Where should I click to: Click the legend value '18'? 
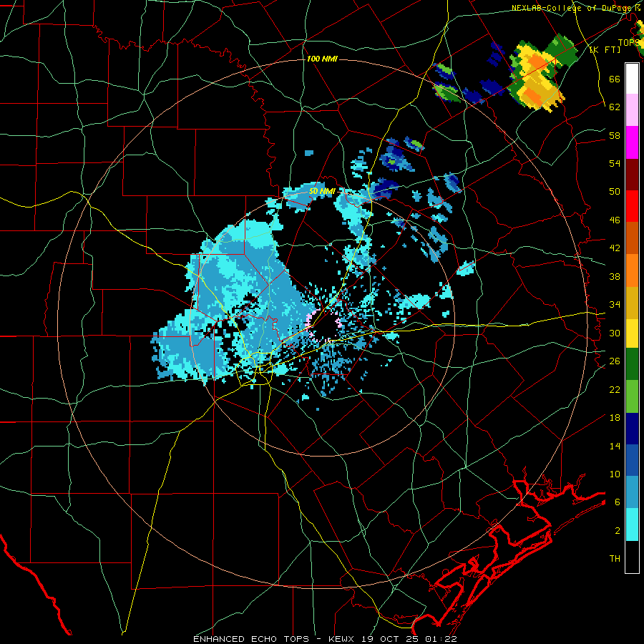(615, 418)
